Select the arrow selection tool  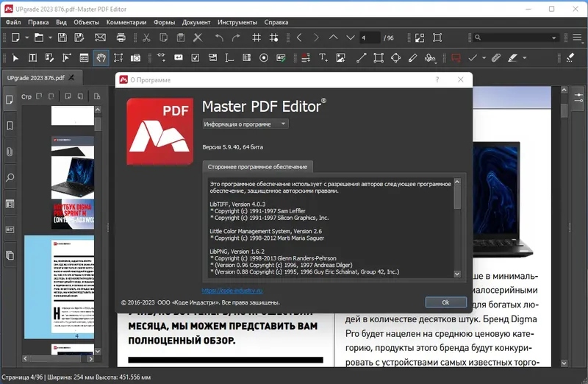(15, 58)
